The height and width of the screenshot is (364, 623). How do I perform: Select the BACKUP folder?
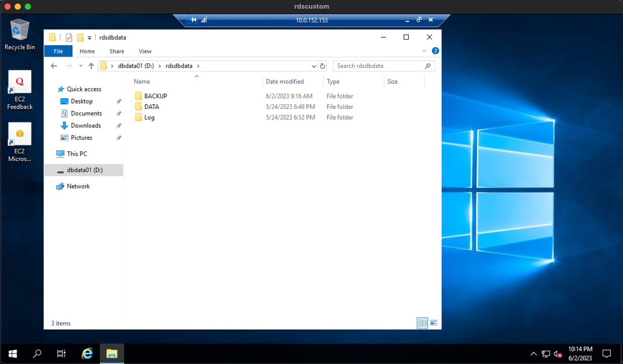pyautogui.click(x=155, y=96)
